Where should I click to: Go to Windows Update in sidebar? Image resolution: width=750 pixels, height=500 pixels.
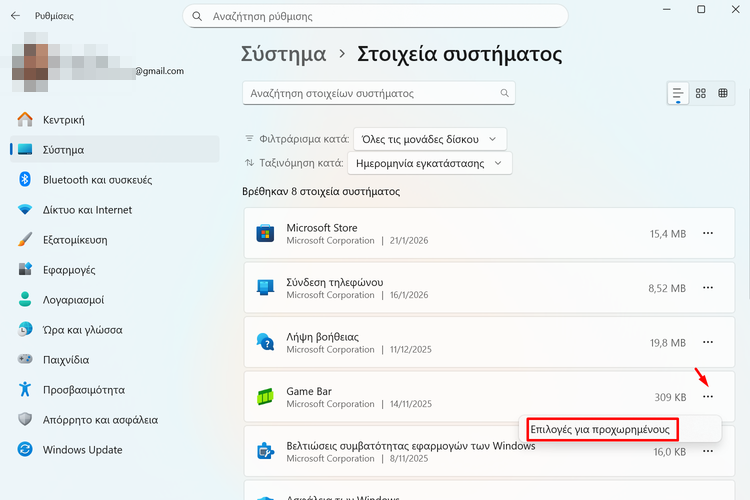point(82,450)
